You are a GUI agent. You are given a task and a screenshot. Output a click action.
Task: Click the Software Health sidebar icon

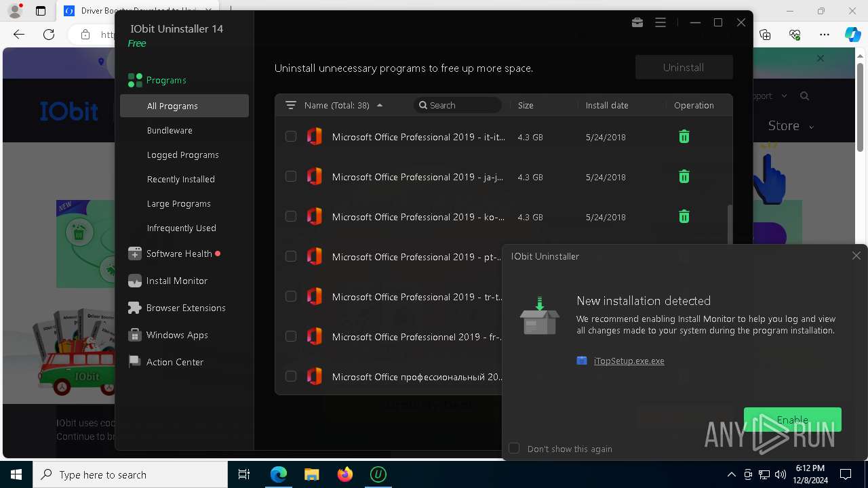(135, 253)
